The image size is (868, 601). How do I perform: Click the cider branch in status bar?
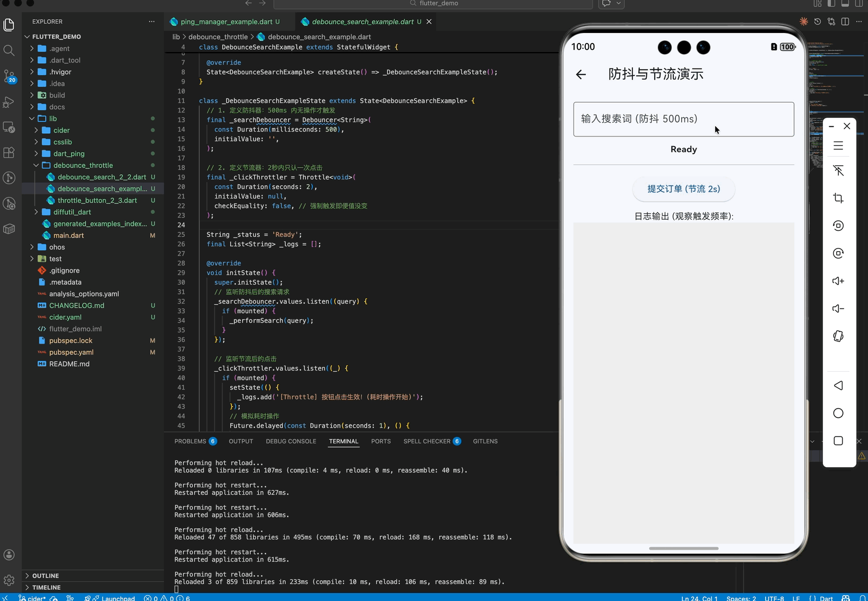(32, 598)
